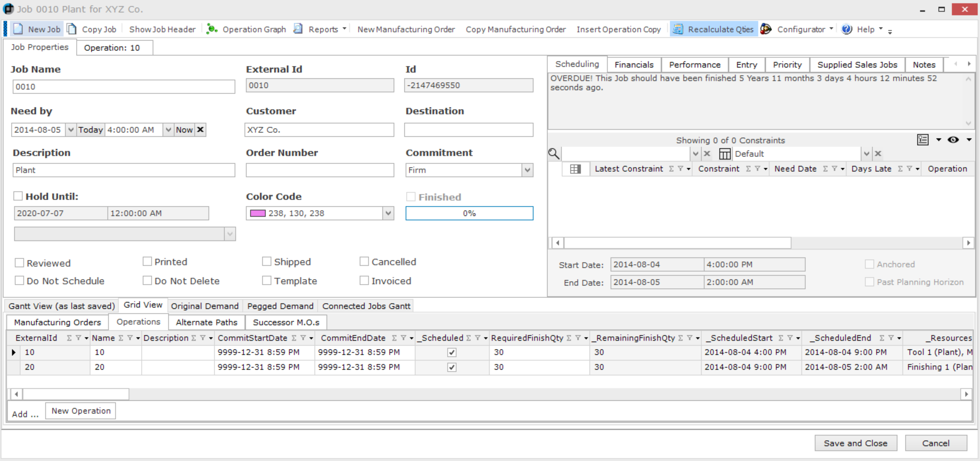980x461 pixels.
Task: Open the Configurator icon
Action: click(766, 29)
